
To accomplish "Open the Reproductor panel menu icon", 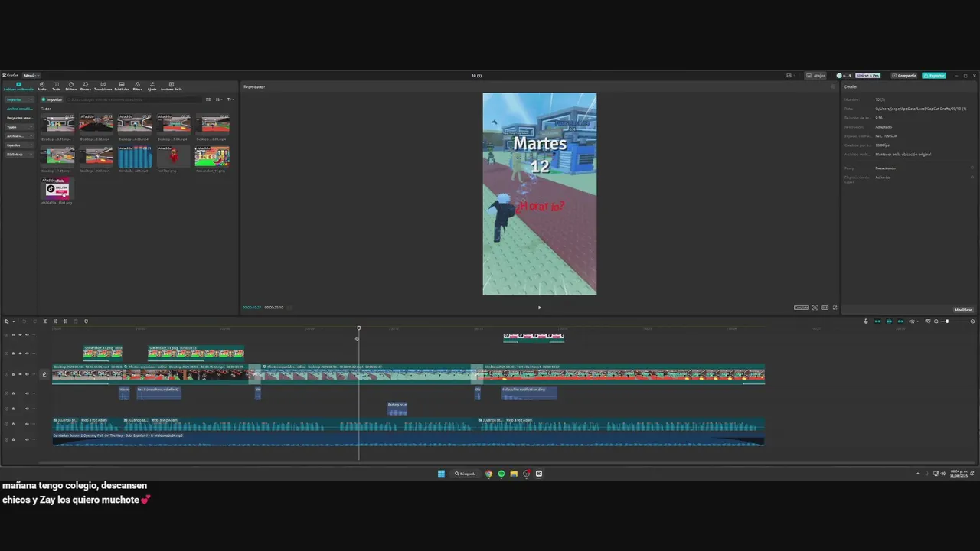I will tap(832, 86).
